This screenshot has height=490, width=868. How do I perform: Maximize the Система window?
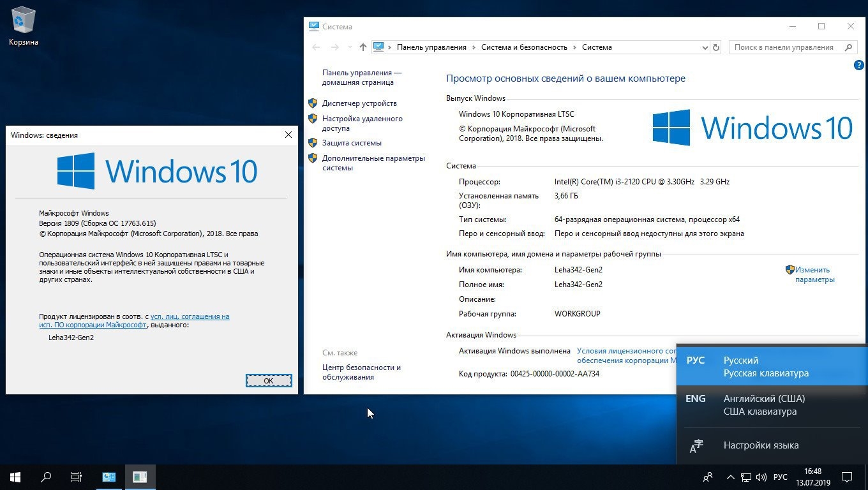821,26
